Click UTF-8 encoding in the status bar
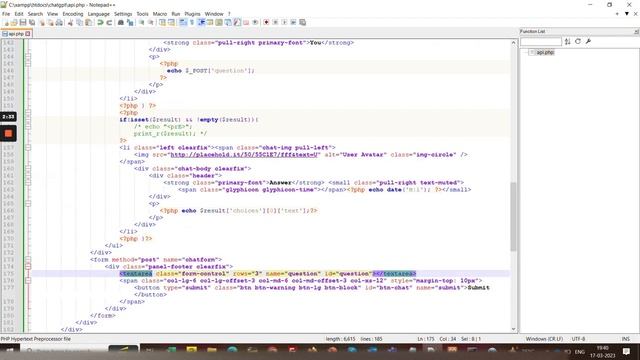640x360 pixels. [578, 339]
